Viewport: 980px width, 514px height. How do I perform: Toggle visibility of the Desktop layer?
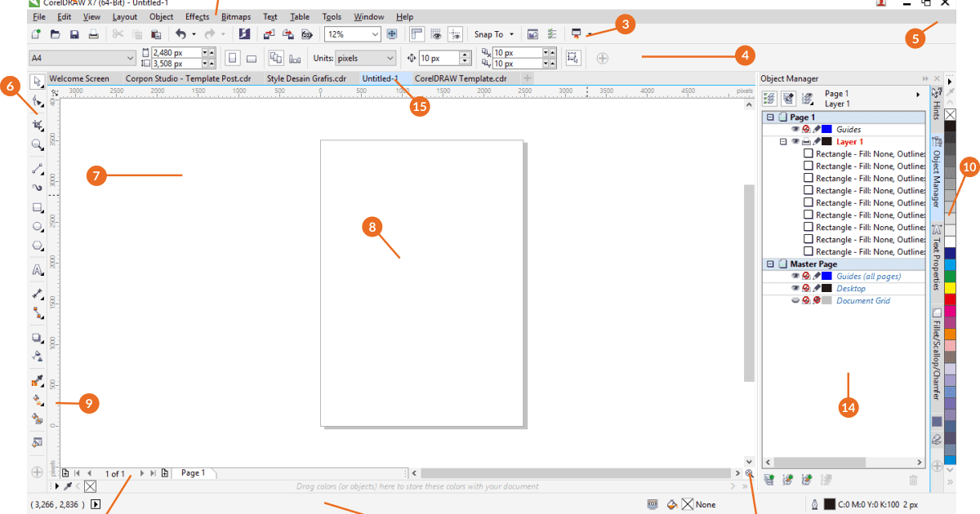pyautogui.click(x=795, y=288)
